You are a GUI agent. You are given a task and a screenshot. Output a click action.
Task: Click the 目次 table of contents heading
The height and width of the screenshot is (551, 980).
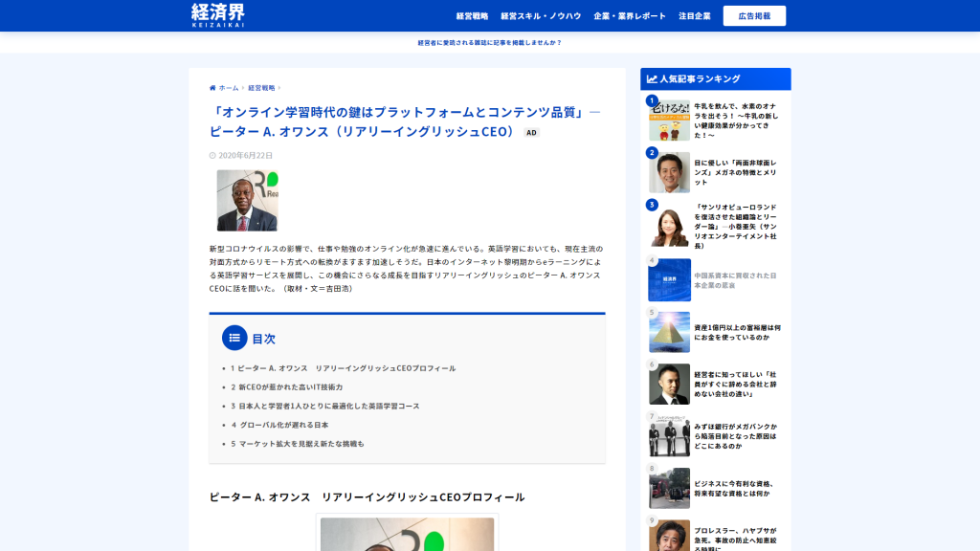coord(264,339)
